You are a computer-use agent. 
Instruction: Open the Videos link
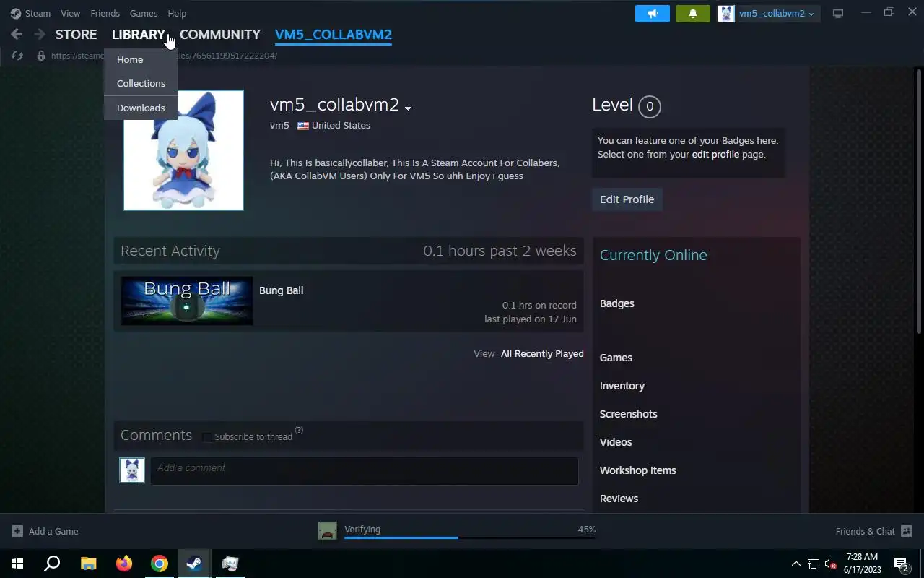(x=616, y=442)
